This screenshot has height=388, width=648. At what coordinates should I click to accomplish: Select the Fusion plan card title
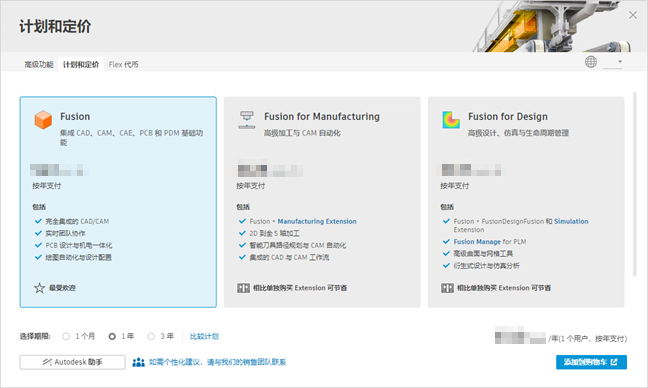click(x=75, y=117)
